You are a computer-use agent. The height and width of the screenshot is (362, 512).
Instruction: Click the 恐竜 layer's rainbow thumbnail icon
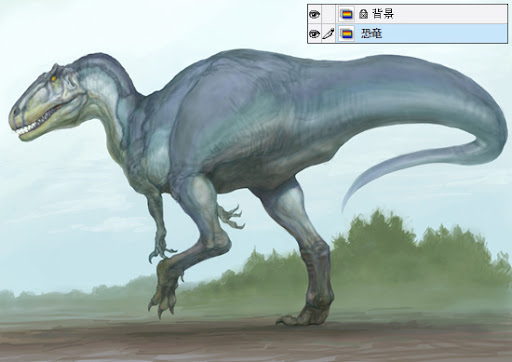[x=347, y=34]
